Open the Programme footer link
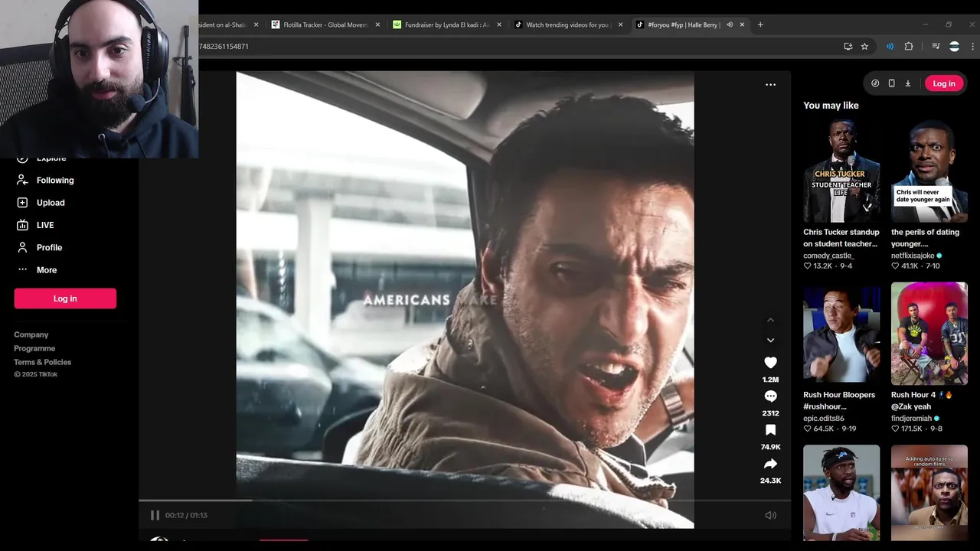Viewport: 980px width, 551px height. (x=34, y=348)
